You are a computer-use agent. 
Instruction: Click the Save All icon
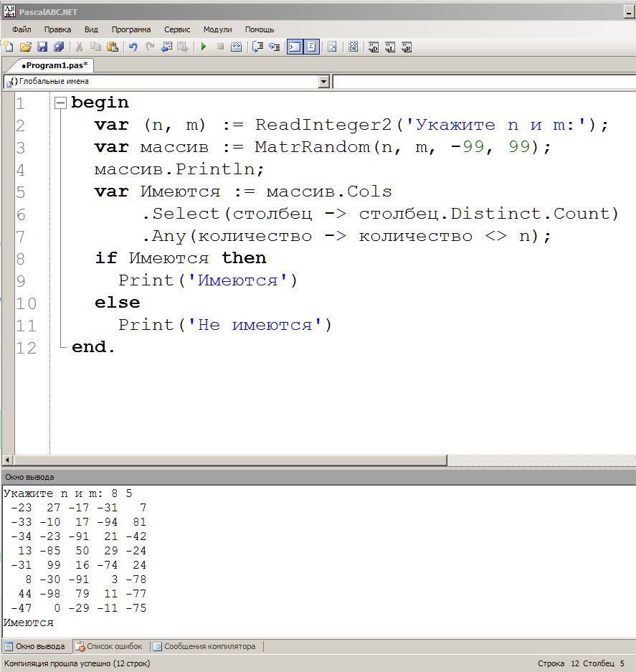[59, 47]
